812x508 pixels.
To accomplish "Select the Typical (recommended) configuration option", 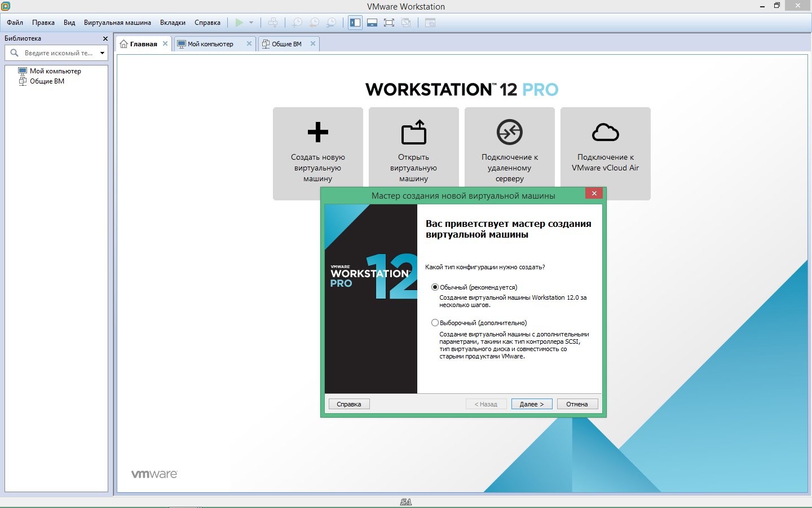I will coord(435,287).
